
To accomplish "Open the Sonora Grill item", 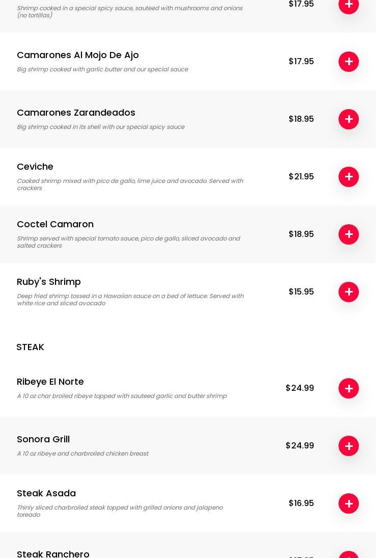I will [43, 439].
